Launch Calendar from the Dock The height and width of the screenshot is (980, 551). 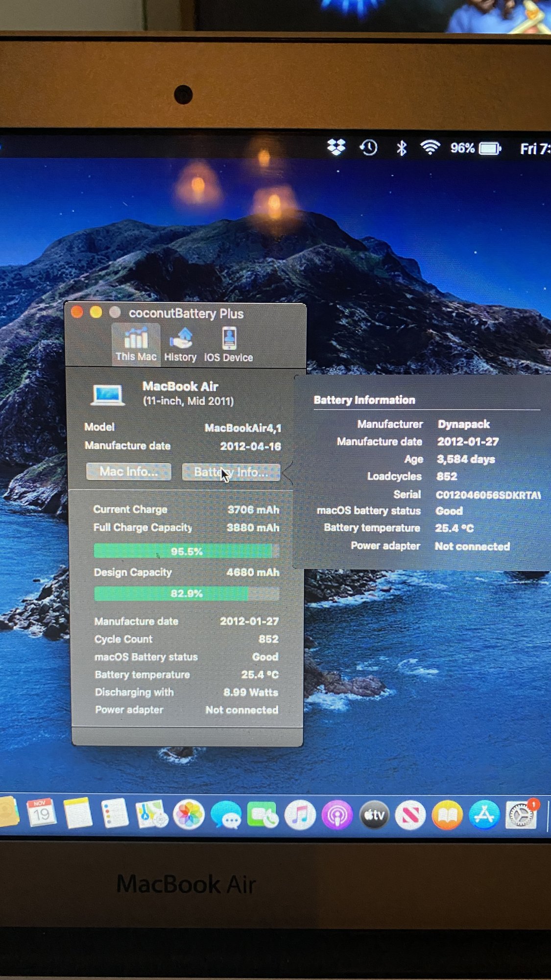[x=42, y=813]
